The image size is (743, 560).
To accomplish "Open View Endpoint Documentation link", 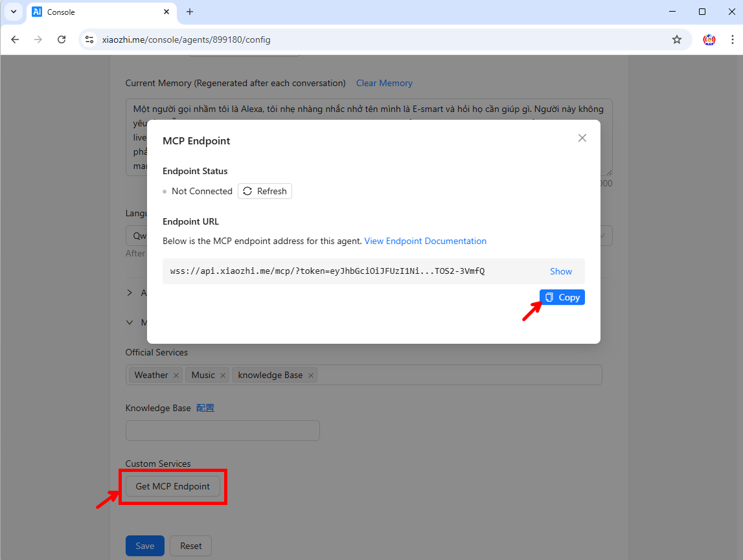I will click(x=425, y=241).
